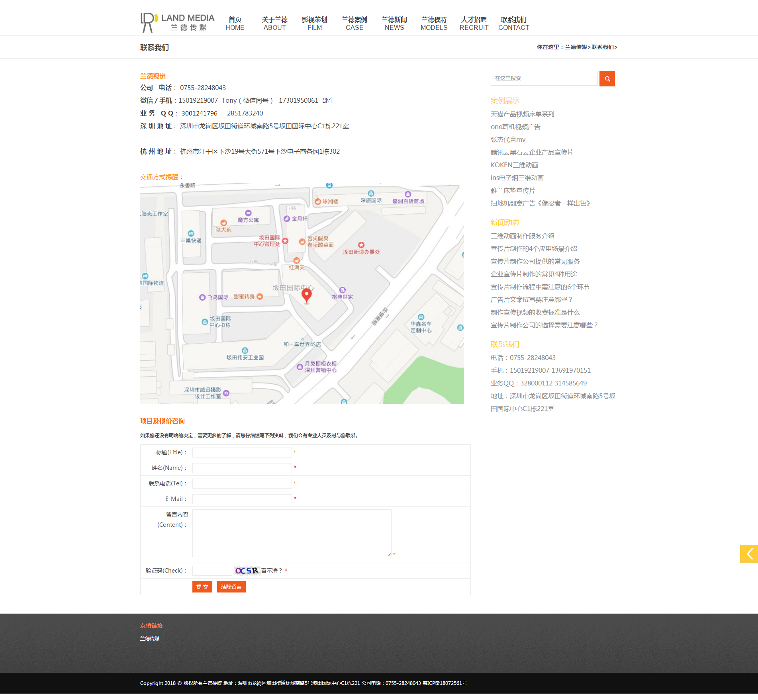Click the sidebar 联系我们 heading
Viewport: 758px width, 700px height.
pos(505,344)
